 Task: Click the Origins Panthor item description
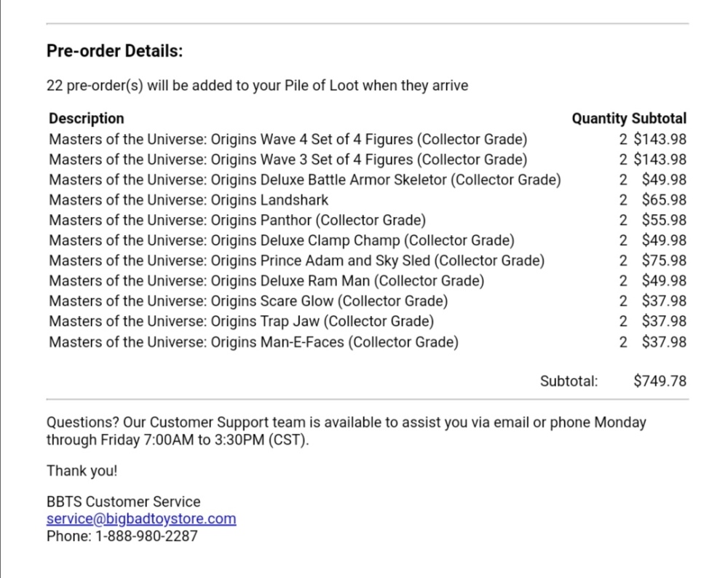[237, 220]
